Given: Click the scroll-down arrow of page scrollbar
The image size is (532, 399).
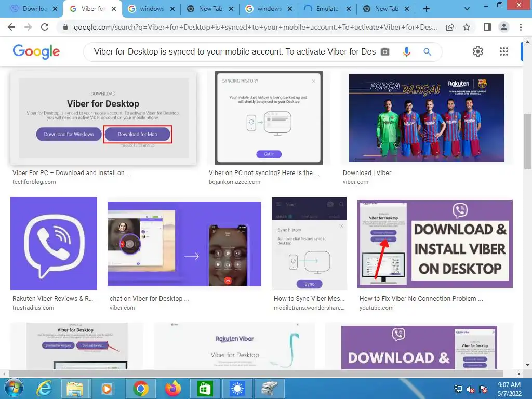Looking at the screenshot, I should (x=527, y=365).
